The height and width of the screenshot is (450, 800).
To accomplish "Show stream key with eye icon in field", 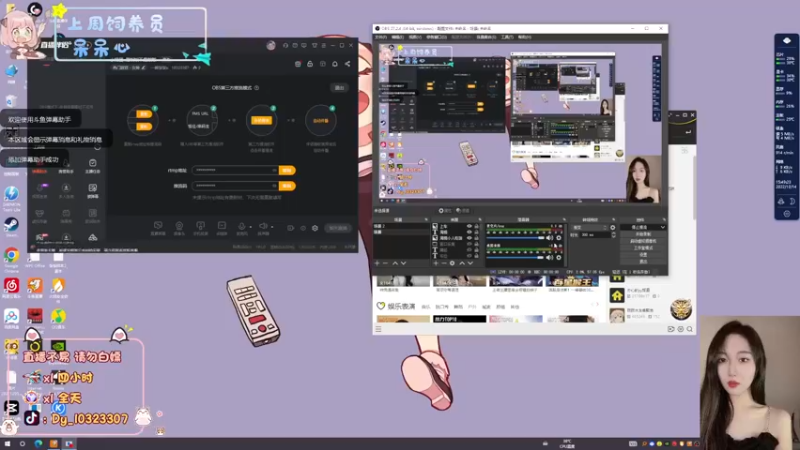I will (274, 186).
